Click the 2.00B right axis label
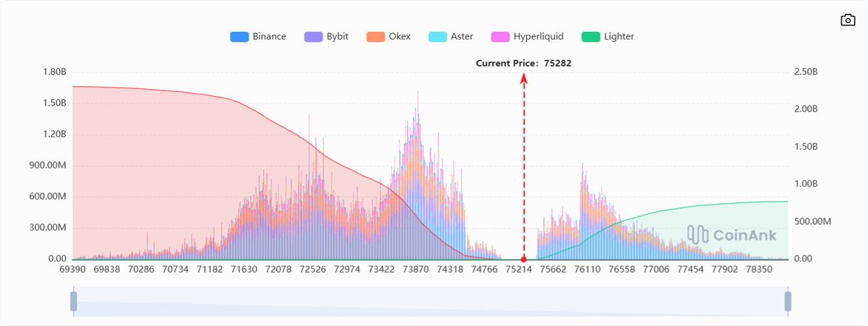The image size is (868, 326). (805, 110)
